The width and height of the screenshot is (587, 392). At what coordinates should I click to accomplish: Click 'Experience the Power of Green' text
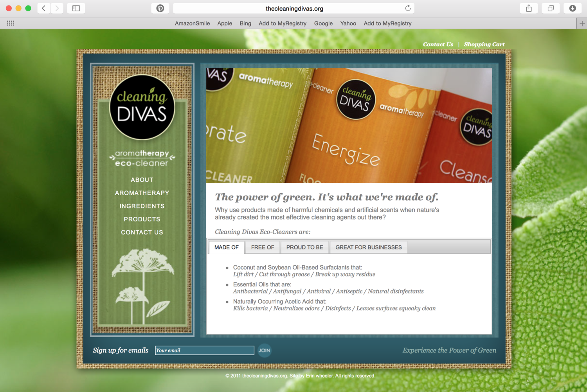[x=449, y=350]
